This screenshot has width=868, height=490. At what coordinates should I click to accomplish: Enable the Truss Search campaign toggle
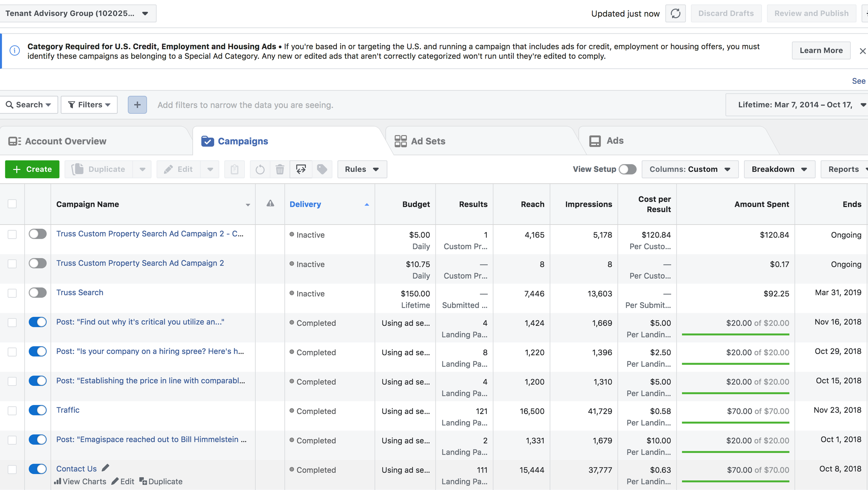pos(37,293)
